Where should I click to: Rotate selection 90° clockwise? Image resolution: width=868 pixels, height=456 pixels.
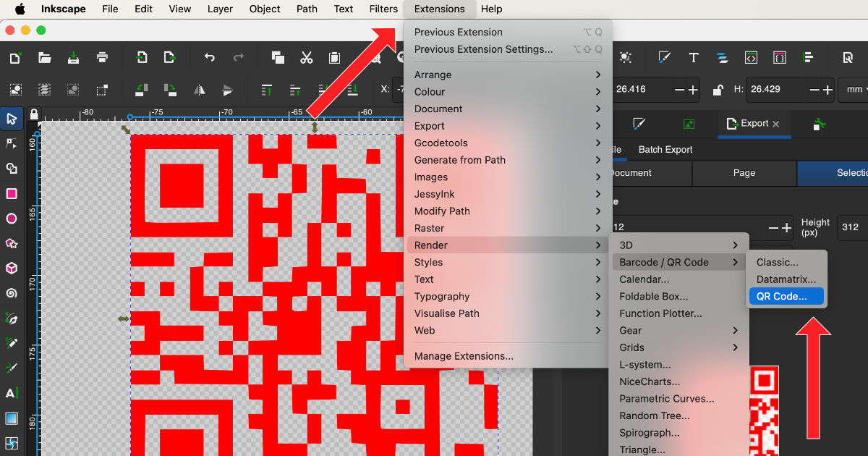171,90
